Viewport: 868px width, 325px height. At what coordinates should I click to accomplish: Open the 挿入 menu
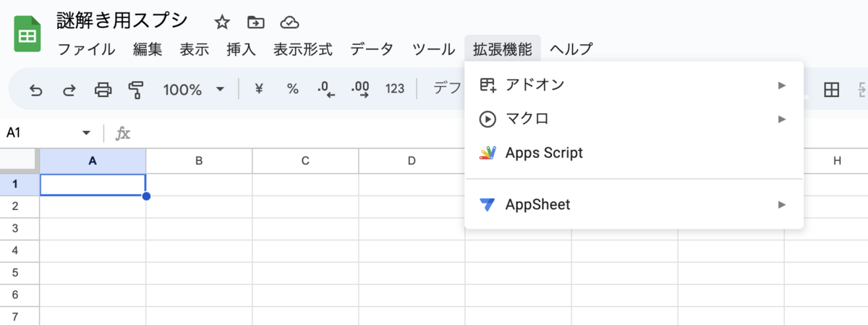pos(241,49)
